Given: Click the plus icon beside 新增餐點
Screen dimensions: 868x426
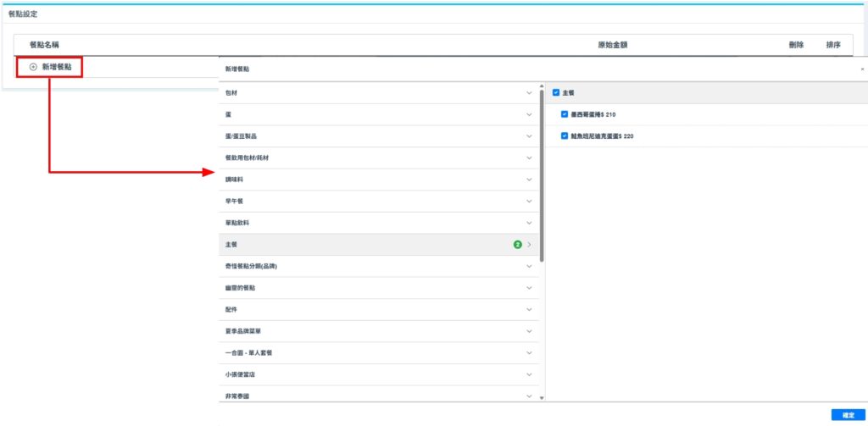Looking at the screenshot, I should click(33, 67).
